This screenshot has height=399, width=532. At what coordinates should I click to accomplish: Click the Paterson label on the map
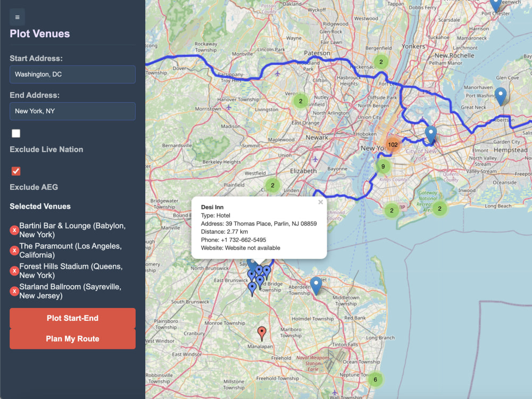coord(317,53)
